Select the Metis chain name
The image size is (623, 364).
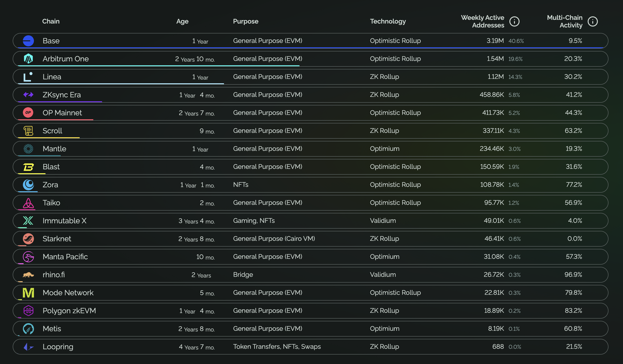tap(52, 329)
